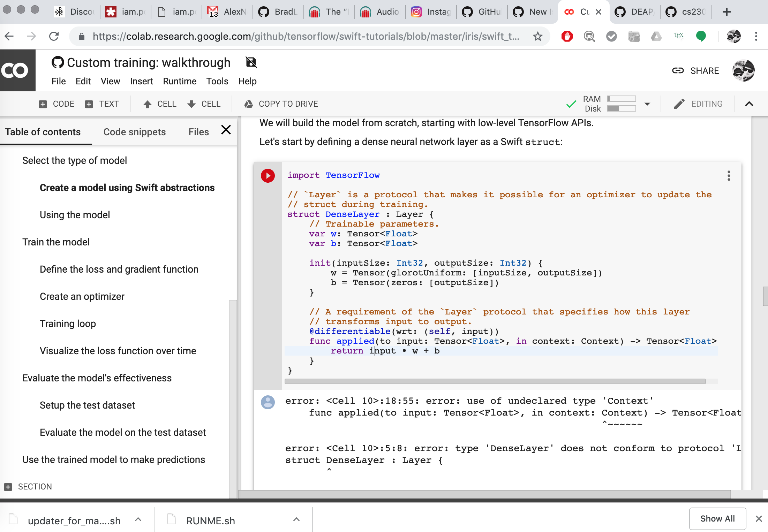
Task: Expand download options for RUNME.sh
Action: point(296,519)
